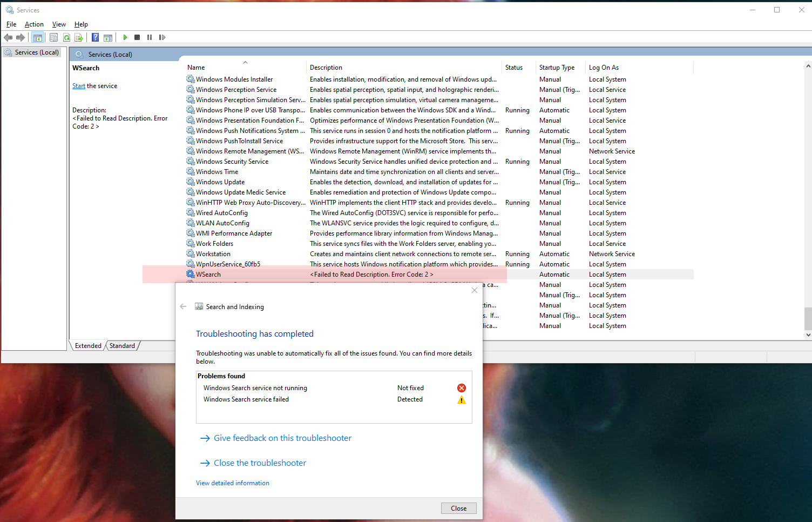Image resolution: width=812 pixels, height=522 pixels.
Task: Click the Export List toolbar icon
Action: [x=79, y=37]
